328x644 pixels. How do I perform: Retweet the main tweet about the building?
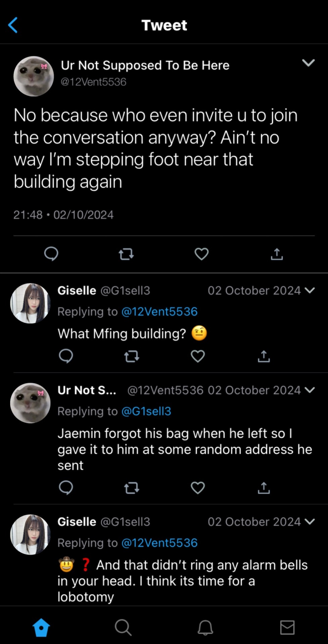point(126,254)
